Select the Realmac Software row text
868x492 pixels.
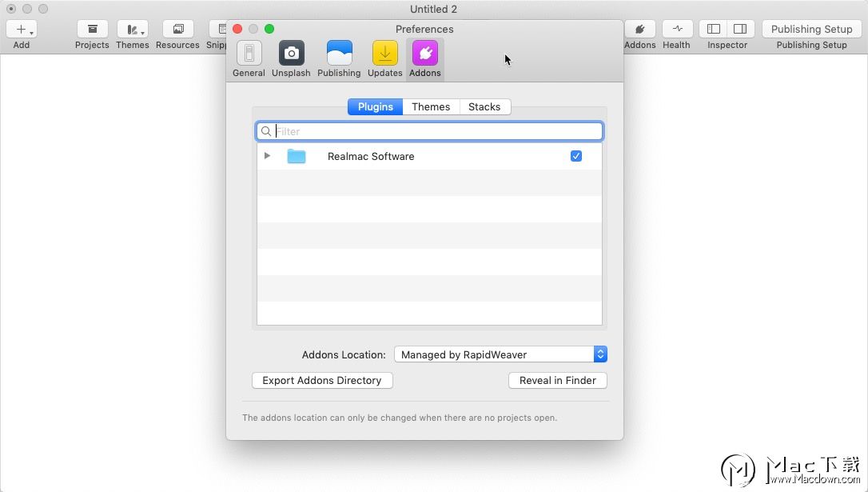point(371,156)
